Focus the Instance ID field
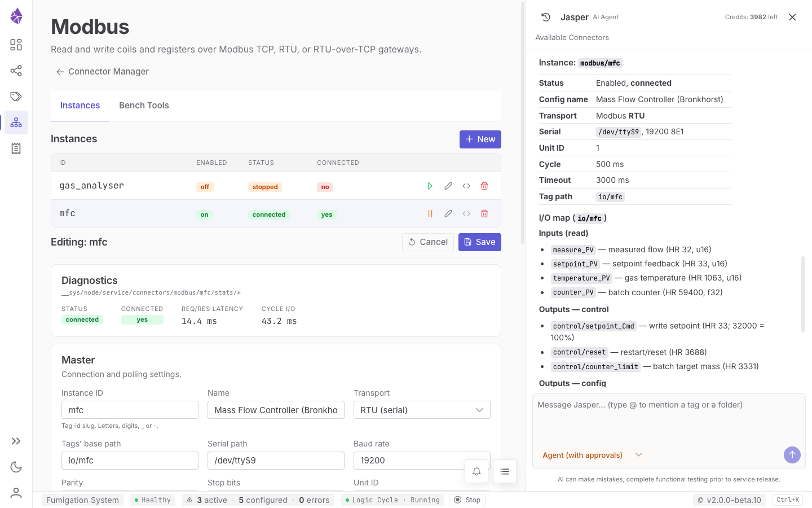812x508 pixels. tap(130, 410)
